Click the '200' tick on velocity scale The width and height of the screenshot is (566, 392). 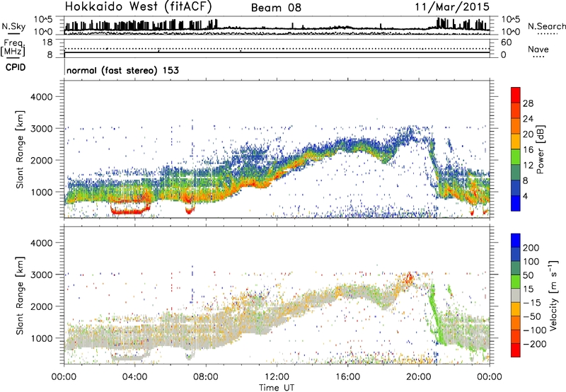coord(531,248)
